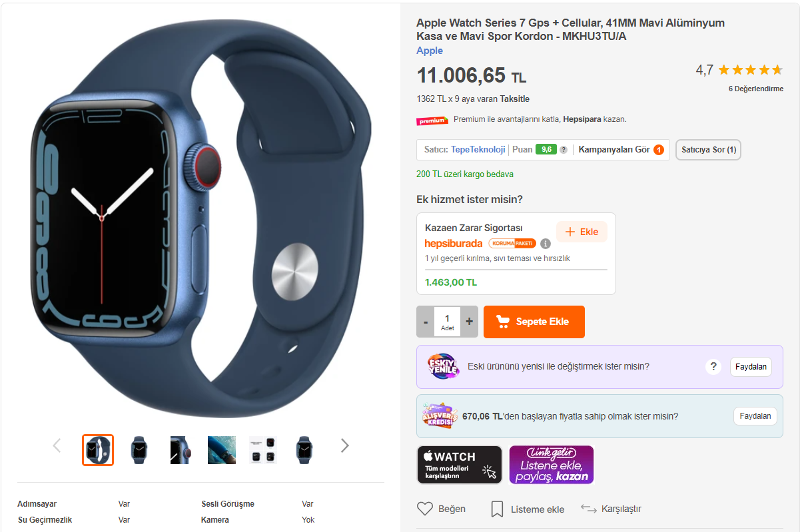Screen dimensions: 802x532
Task: Click the seller score help icon
Action: coord(564,150)
